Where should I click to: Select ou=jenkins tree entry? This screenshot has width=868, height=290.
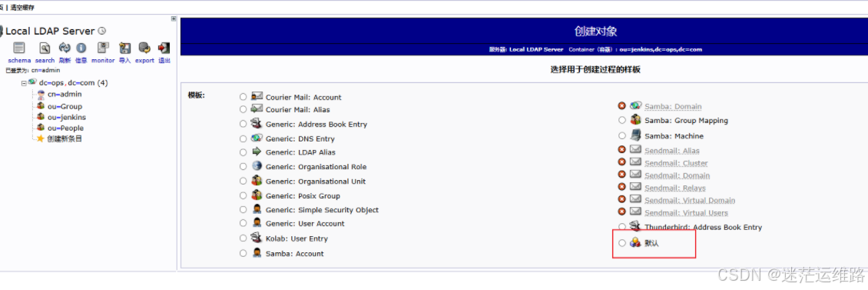pos(66,117)
